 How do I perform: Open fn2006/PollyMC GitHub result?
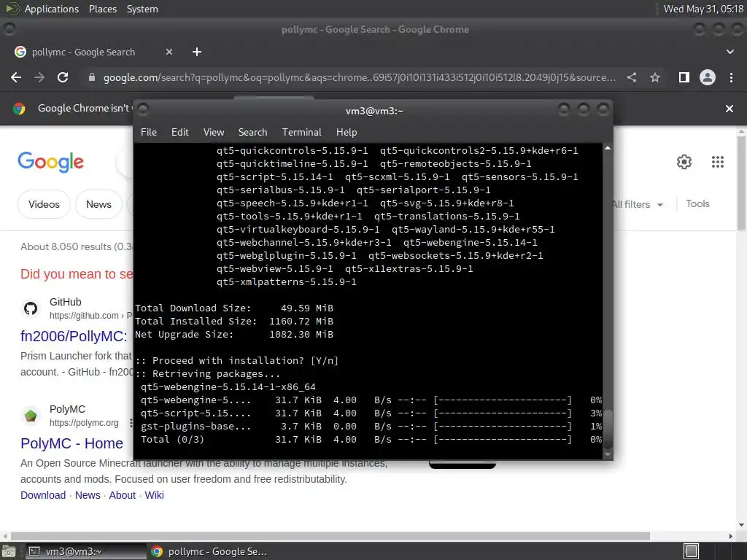click(74, 336)
